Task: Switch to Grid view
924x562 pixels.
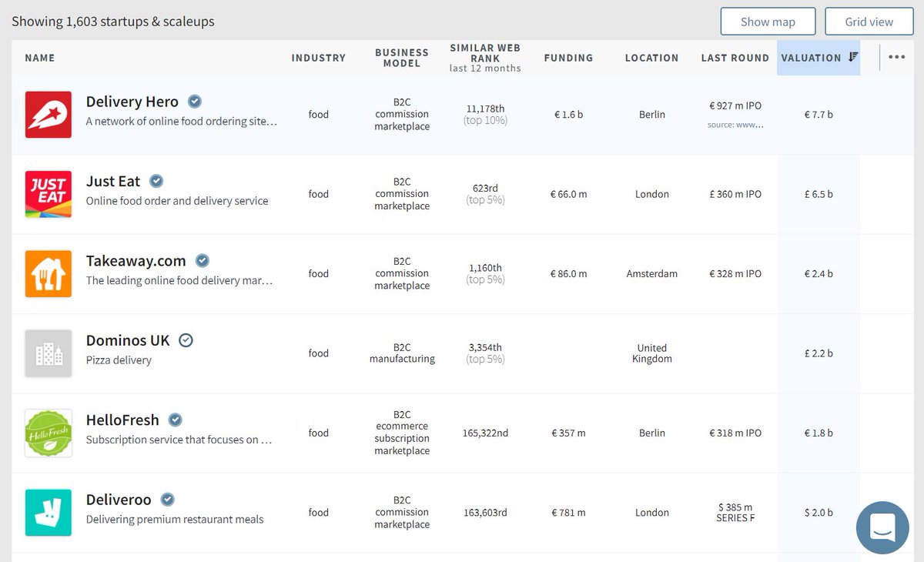Action: coord(869,22)
